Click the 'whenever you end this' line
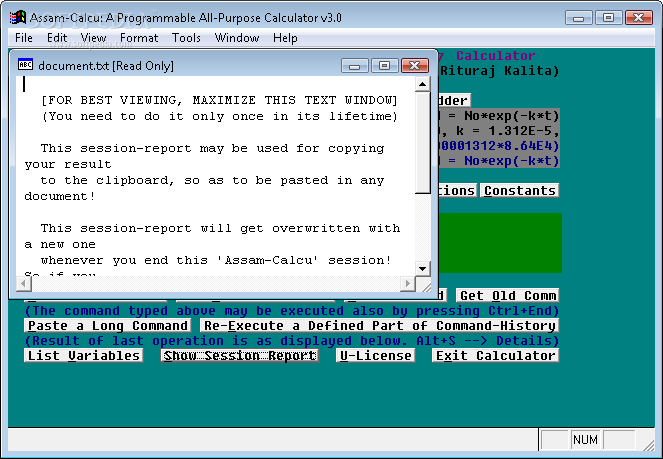 coord(216,260)
